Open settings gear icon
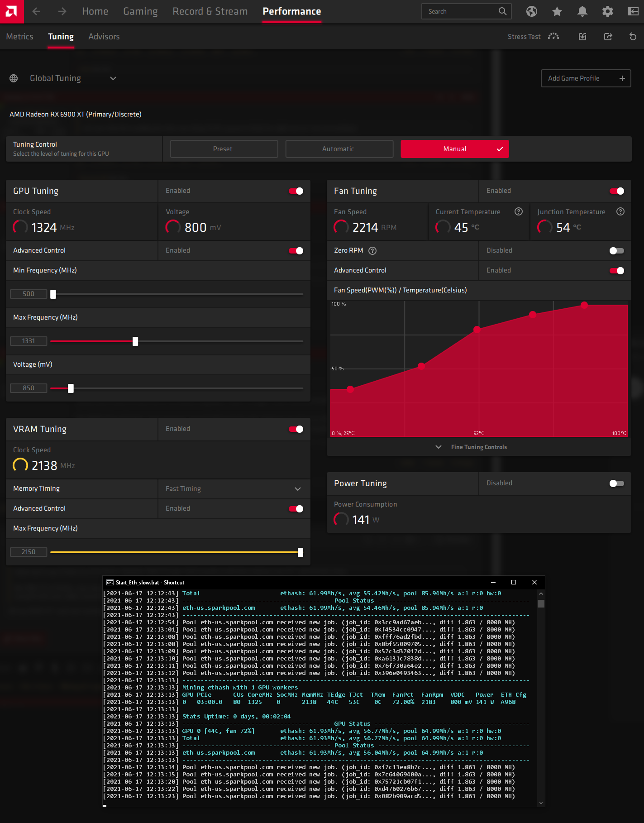Screen dimensions: 644x823 (x=608, y=11)
